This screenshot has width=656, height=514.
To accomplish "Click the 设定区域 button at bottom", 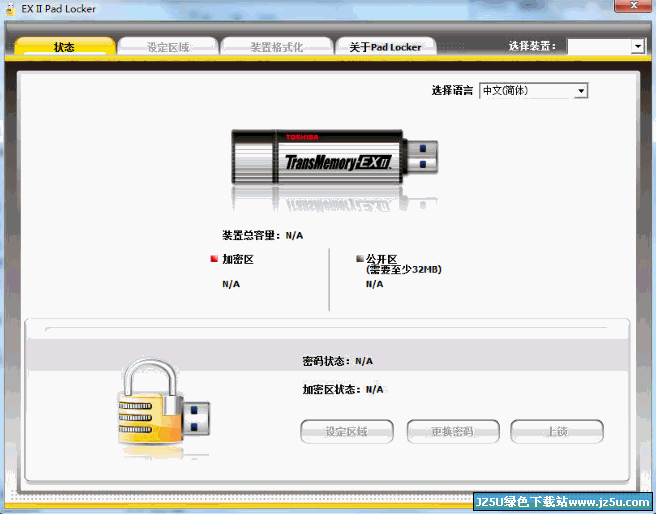I will (347, 431).
